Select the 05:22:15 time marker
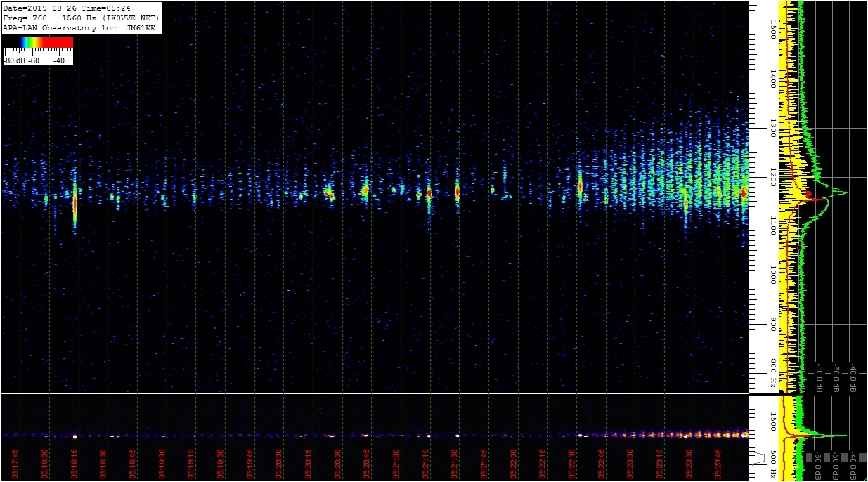 tap(543, 464)
